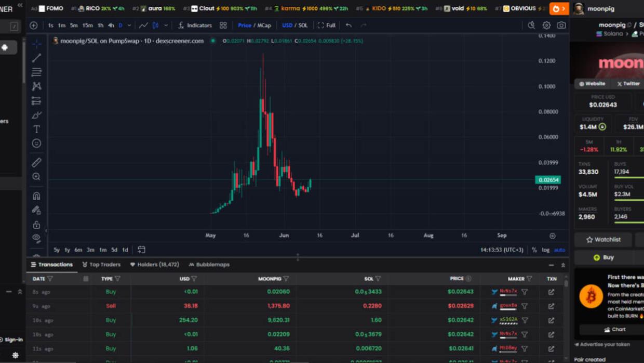Select the XABCD pattern tool
Image resolution: width=644 pixels, height=363 pixels.
tap(36, 86)
